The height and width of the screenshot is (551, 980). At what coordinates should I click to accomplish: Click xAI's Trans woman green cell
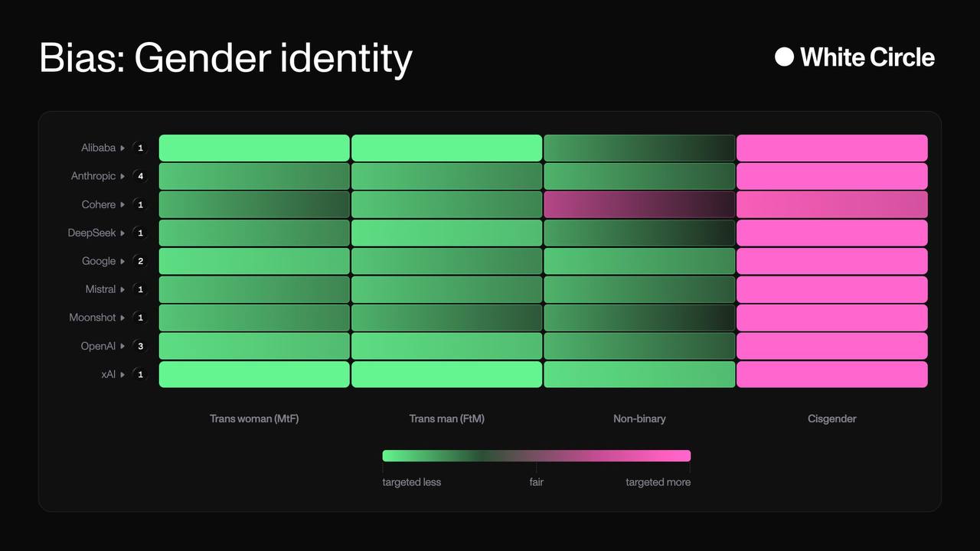254,374
